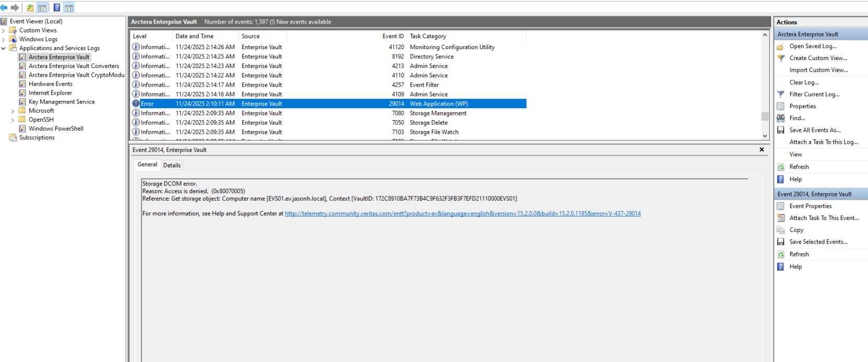
Task: Select the Internet Explorer log
Action: [x=50, y=93]
